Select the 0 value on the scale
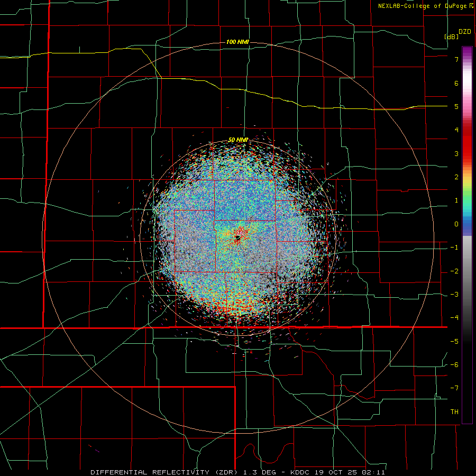The width and height of the screenshot is (476, 476). click(456, 224)
